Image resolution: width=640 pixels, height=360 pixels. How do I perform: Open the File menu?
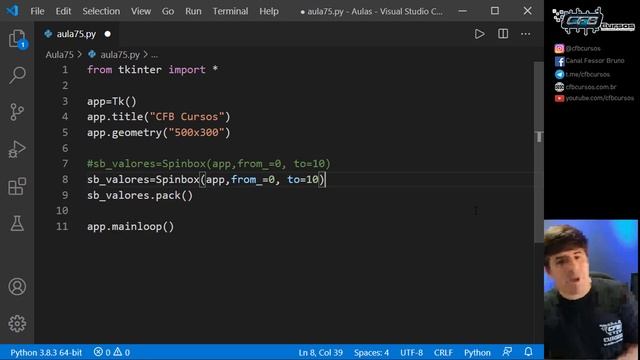[37, 11]
